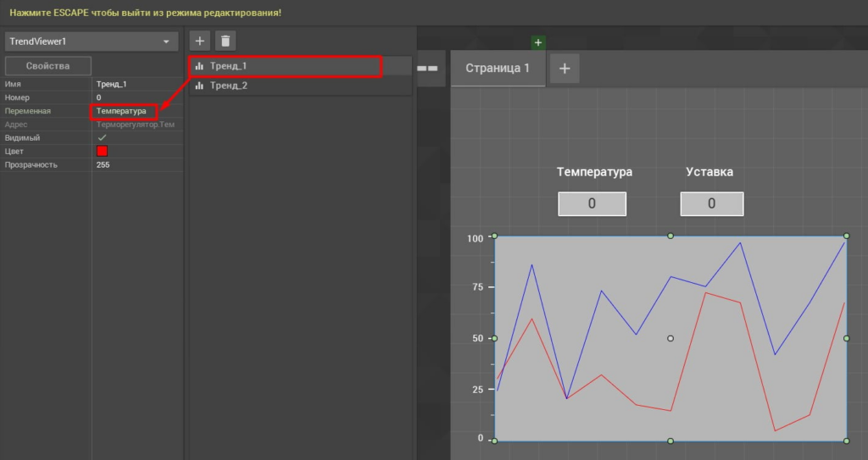Click the center handle of trend chart
Screen dimensions: 868x460
pyautogui.click(x=670, y=338)
